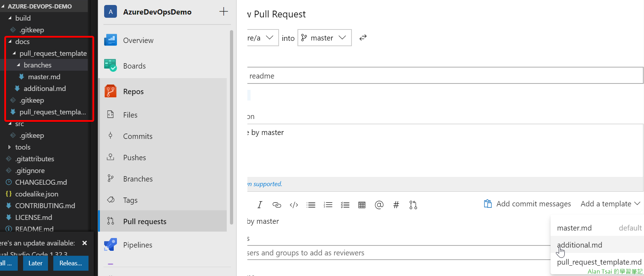644x276 pixels.
Task: Open codealike.json in explorer
Action: point(37,194)
